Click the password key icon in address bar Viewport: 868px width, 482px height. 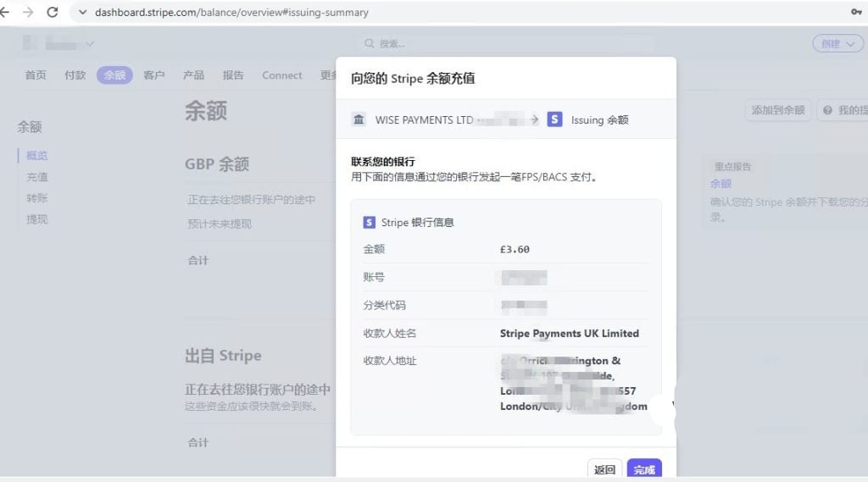click(856, 12)
